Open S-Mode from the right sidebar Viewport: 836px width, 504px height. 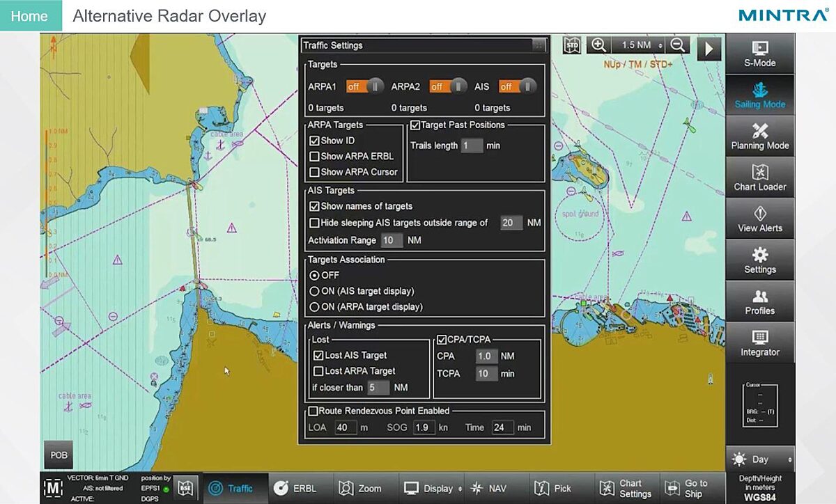759,54
